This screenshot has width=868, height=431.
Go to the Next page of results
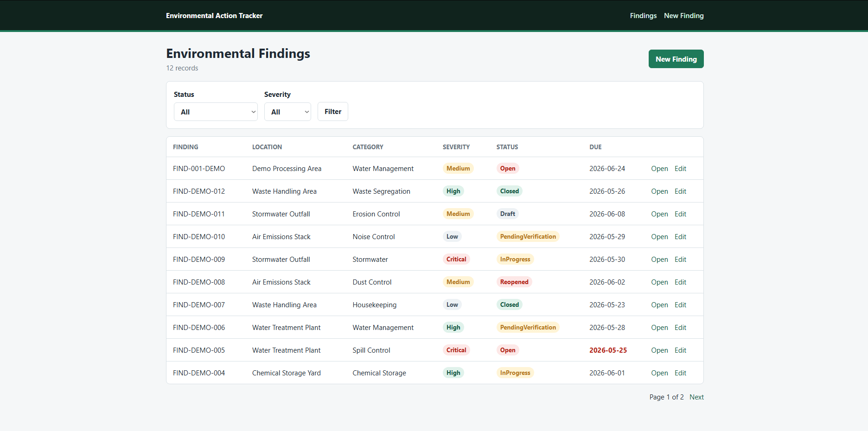tap(696, 397)
